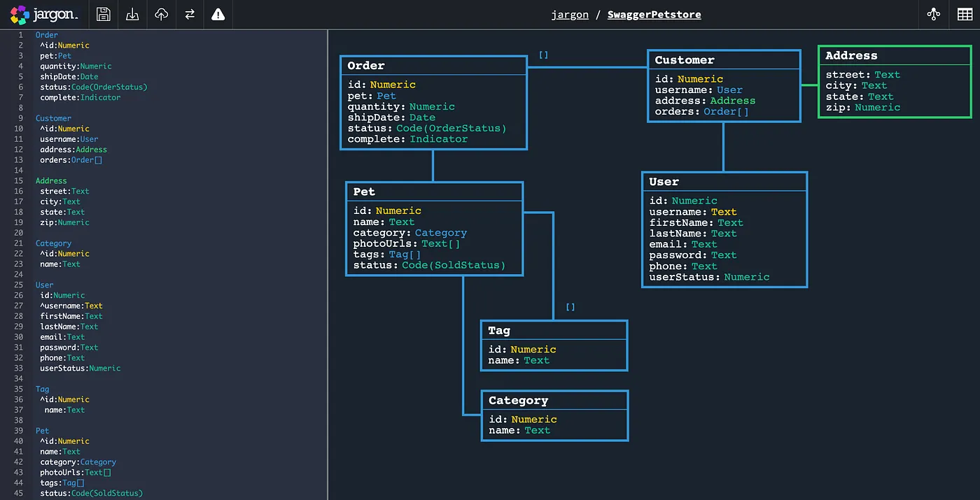980x500 pixels.
Task: Click the save (floppy disk) icon
Action: coord(103,14)
